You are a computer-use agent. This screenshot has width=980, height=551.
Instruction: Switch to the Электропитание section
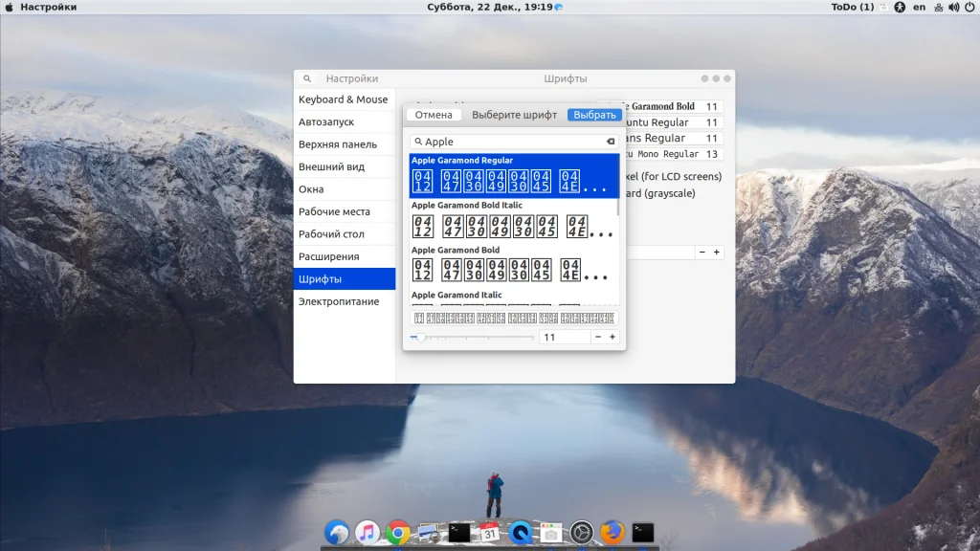coord(338,301)
